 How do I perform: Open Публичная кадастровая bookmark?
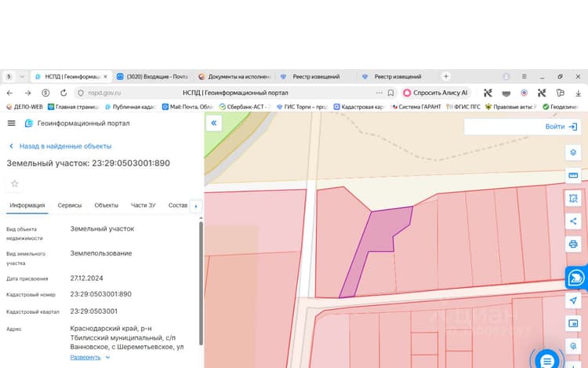130,107
